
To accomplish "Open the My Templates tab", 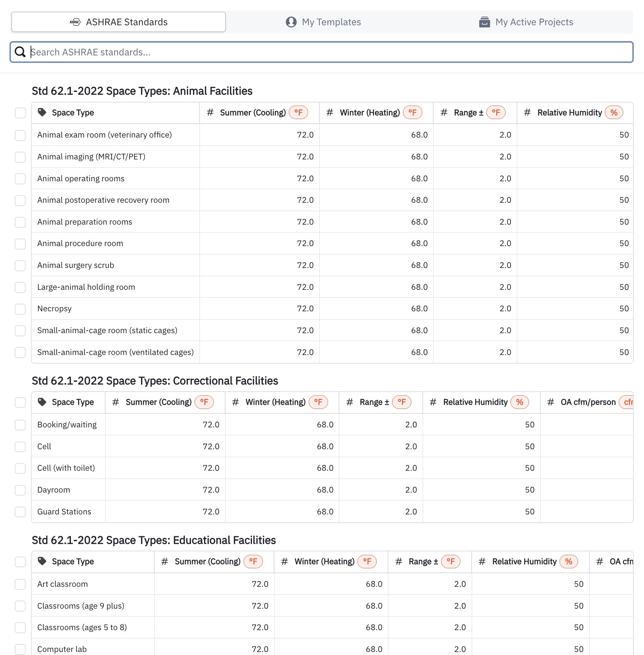I will coord(323,22).
